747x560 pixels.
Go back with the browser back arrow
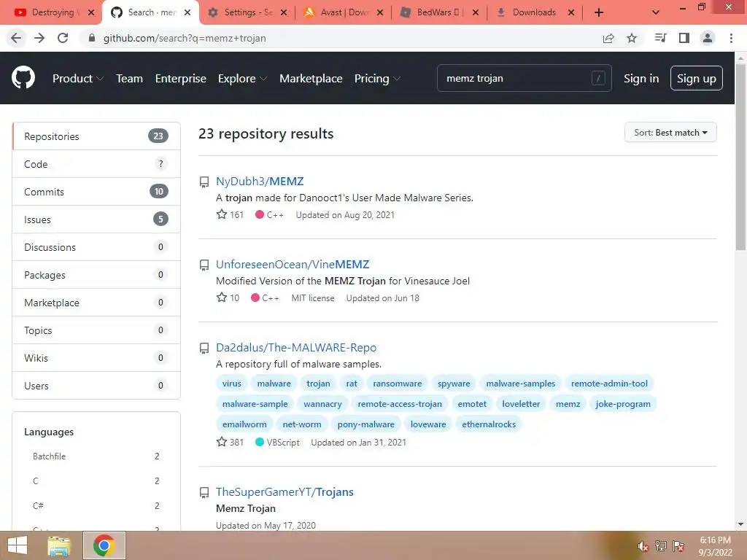point(16,38)
